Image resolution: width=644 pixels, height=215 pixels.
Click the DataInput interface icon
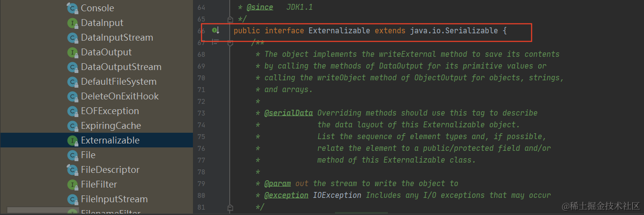(72, 23)
